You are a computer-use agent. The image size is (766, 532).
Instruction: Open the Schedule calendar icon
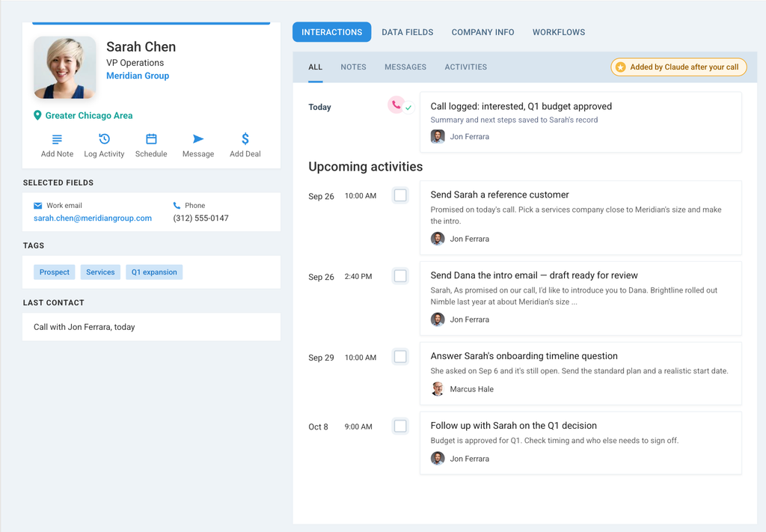(151, 138)
